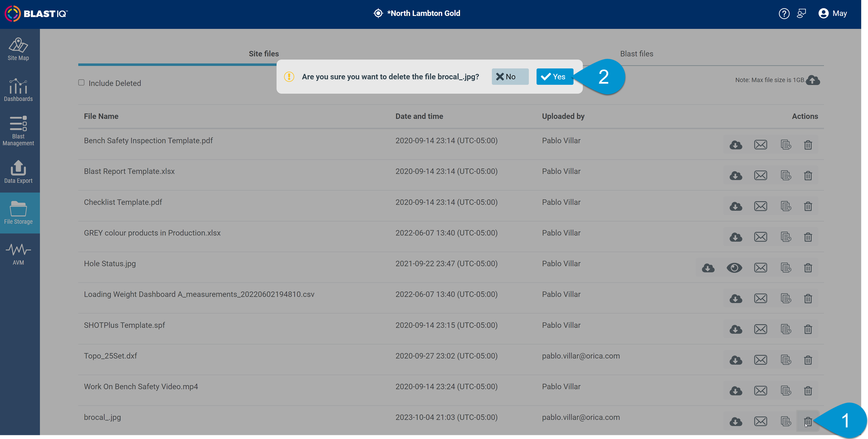868x439 pixels.
Task: Select the SHOTPlus Template.spf file name
Action: [x=124, y=325]
